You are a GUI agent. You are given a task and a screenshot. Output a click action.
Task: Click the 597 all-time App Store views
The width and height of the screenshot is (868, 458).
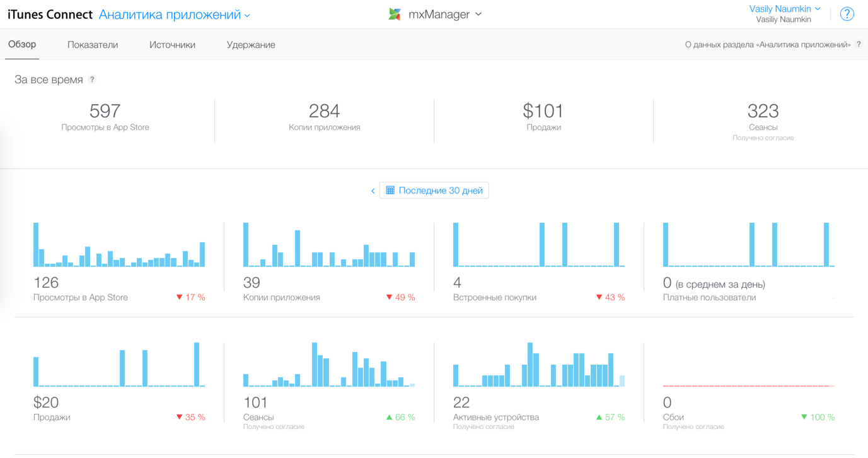coord(105,111)
